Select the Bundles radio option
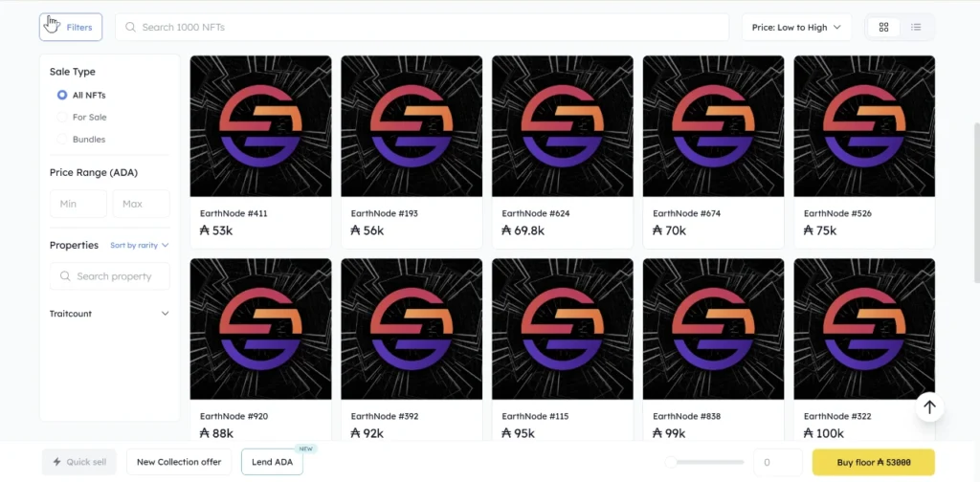 62,140
